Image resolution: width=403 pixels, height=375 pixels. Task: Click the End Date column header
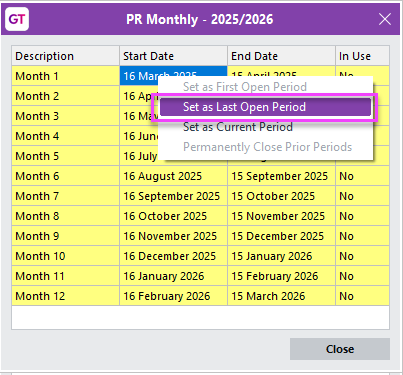click(281, 56)
